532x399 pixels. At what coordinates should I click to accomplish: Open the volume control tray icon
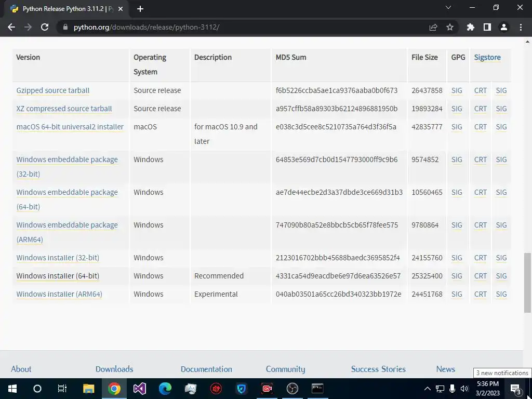(x=464, y=389)
